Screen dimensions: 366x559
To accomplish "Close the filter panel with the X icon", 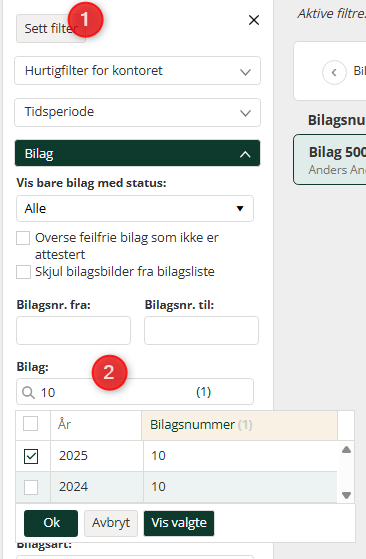I will pyautogui.click(x=254, y=20).
